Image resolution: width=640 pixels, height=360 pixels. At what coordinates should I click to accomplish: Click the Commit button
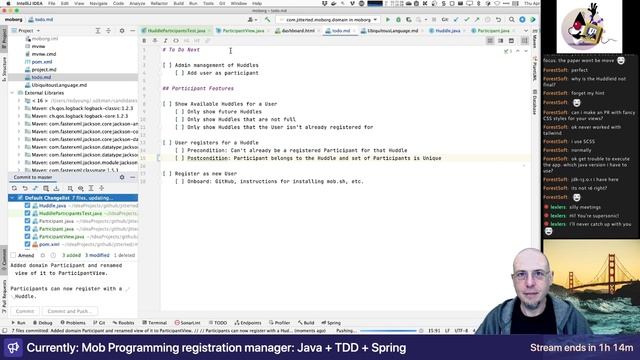pyautogui.click(x=25, y=311)
